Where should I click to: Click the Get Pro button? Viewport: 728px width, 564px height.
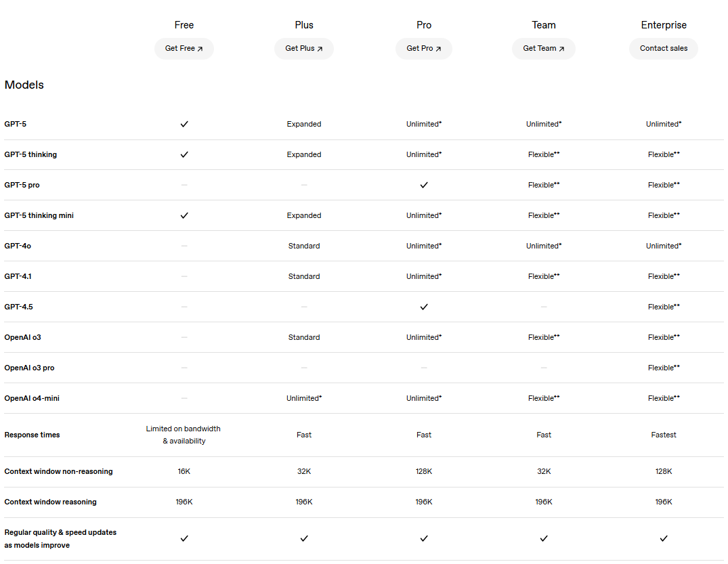pos(423,49)
